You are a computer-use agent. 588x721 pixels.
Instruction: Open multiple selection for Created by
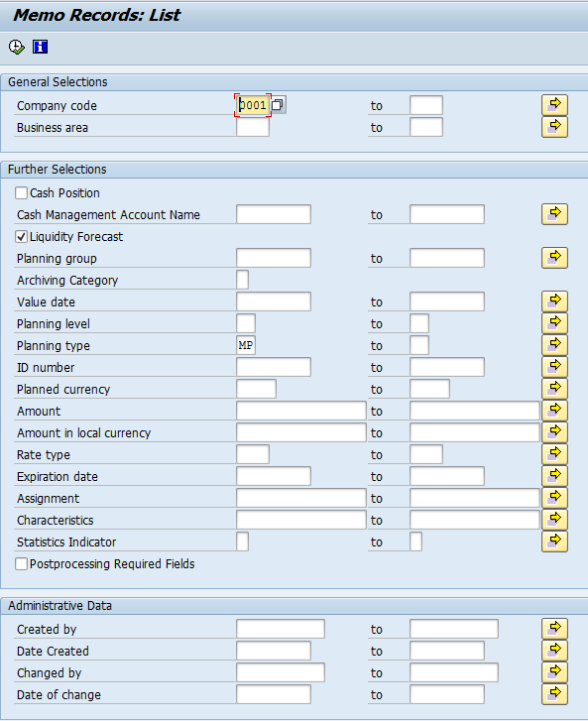click(x=554, y=629)
